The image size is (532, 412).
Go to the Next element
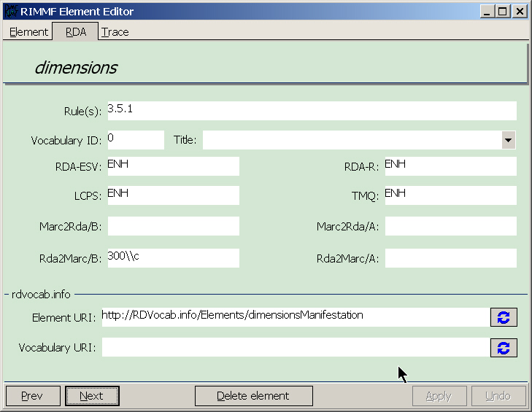92,396
